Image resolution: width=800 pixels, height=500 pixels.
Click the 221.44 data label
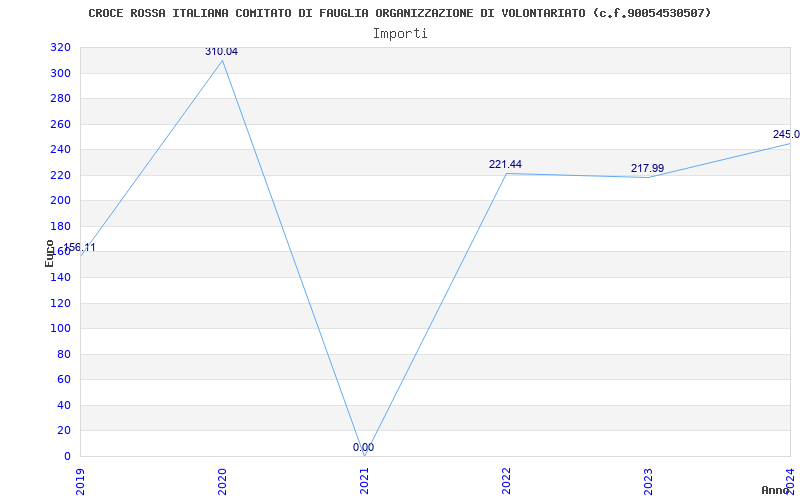pos(505,164)
